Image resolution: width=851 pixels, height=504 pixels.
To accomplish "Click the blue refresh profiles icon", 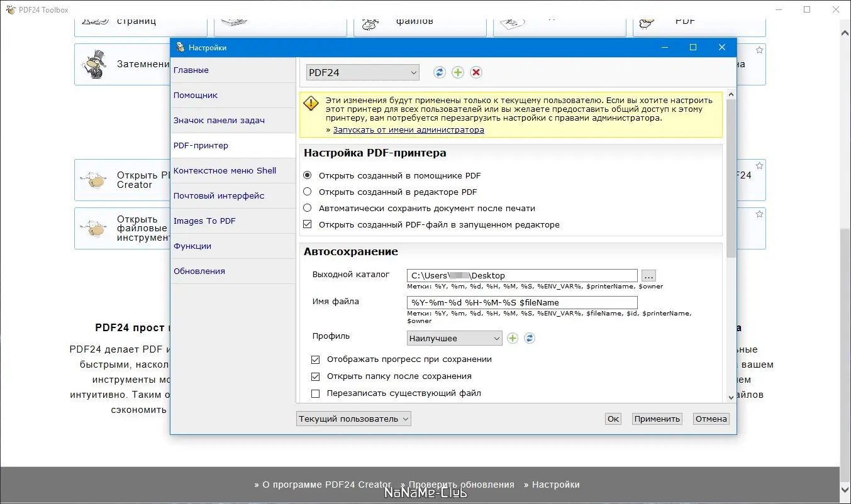I will [530, 338].
